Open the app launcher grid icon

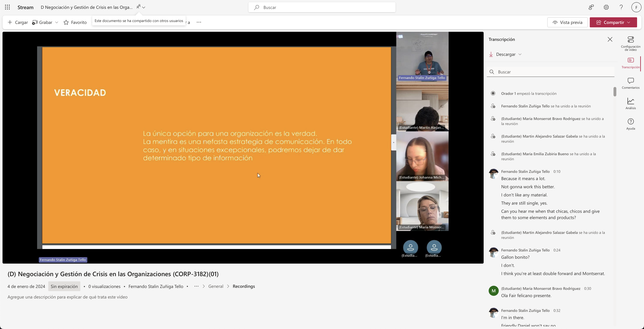click(x=8, y=7)
